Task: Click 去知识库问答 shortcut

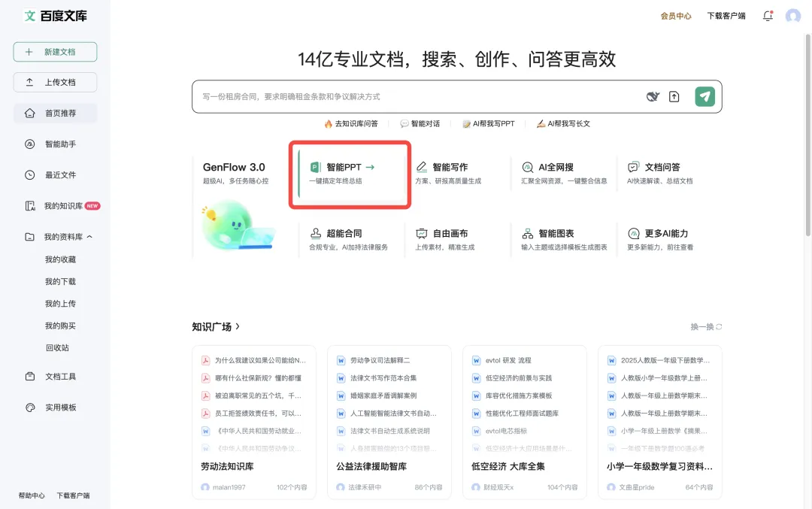Action: [351, 124]
